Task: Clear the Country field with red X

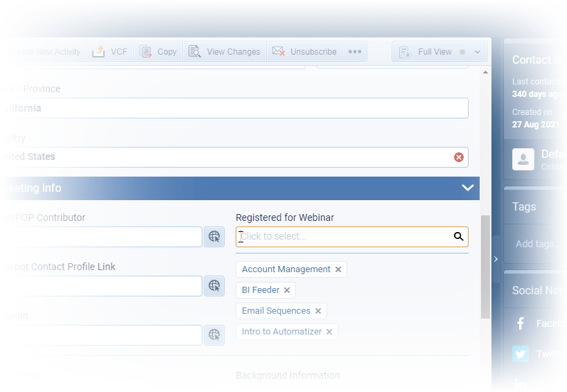Action: 458,157
